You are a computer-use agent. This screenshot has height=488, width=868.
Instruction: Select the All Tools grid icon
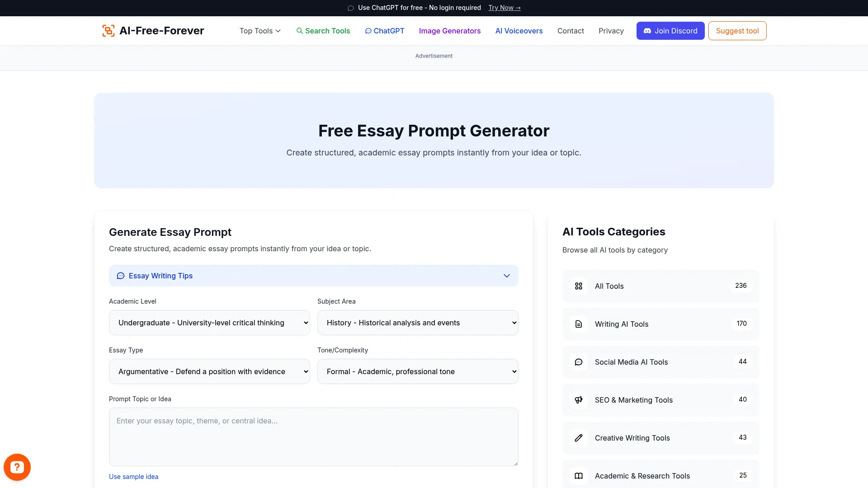pos(579,286)
